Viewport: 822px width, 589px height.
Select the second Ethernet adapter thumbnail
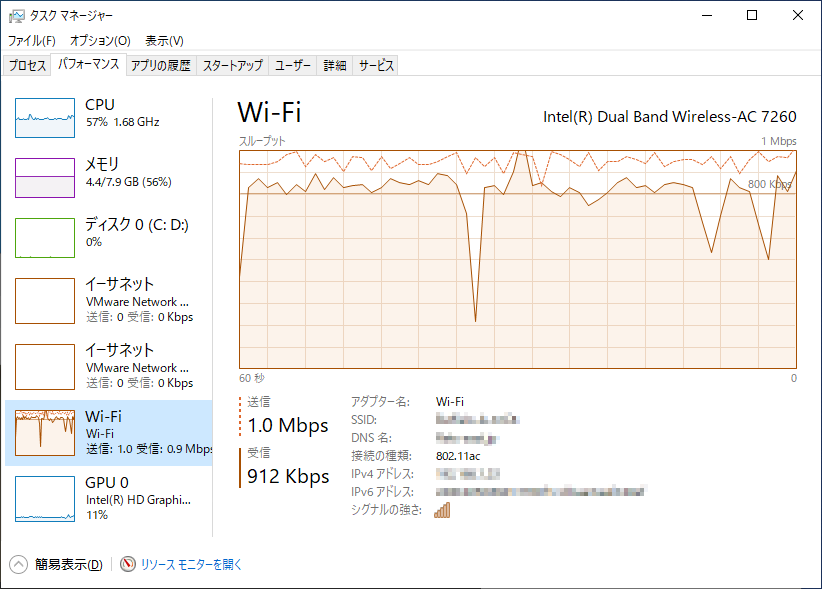coord(45,367)
